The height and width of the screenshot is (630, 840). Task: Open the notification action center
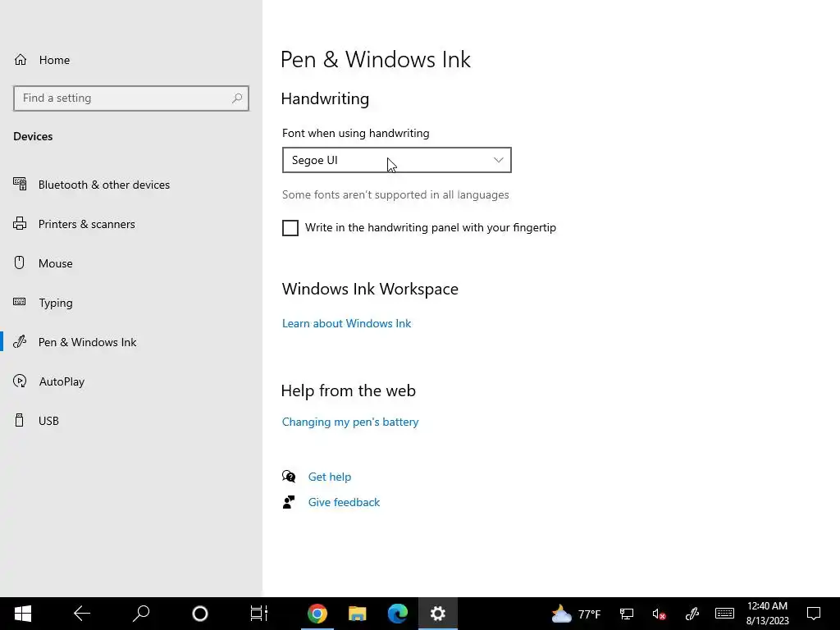814,614
